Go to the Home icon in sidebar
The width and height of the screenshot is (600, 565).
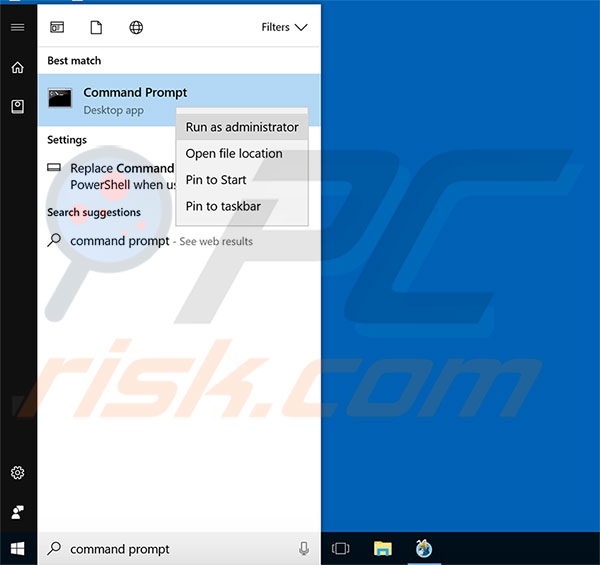click(x=18, y=67)
